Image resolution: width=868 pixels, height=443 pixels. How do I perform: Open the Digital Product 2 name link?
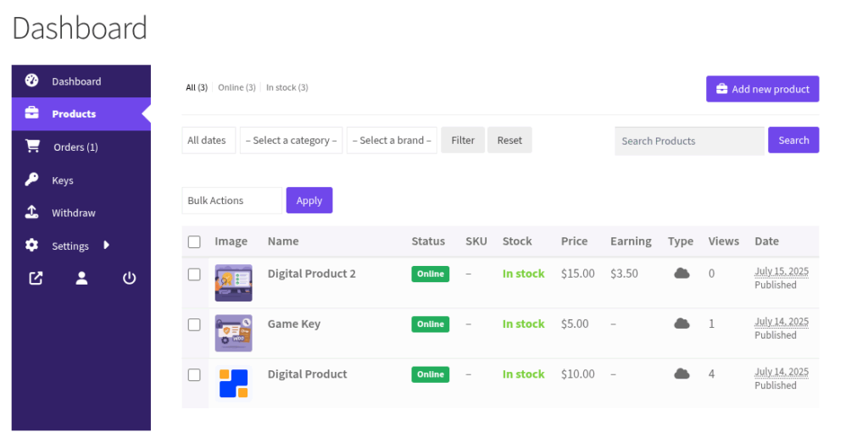pos(312,274)
